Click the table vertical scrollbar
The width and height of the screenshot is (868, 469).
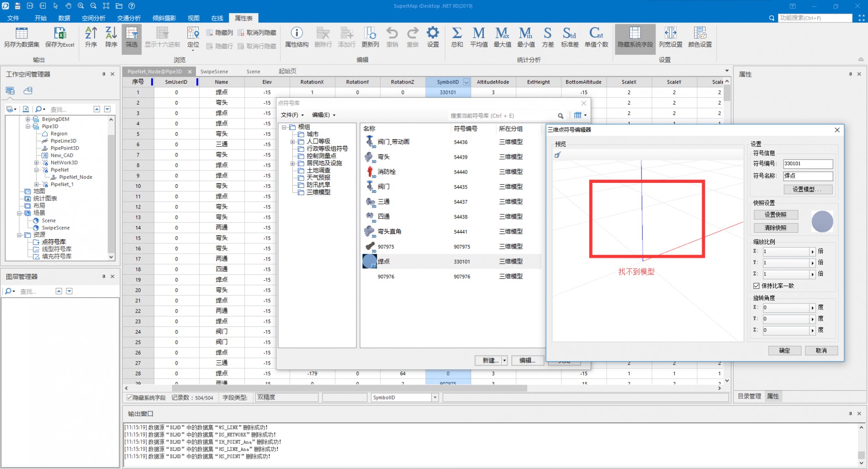(x=727, y=93)
